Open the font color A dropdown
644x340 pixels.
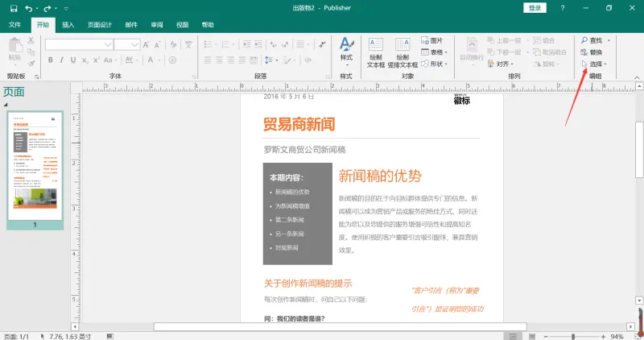153,60
